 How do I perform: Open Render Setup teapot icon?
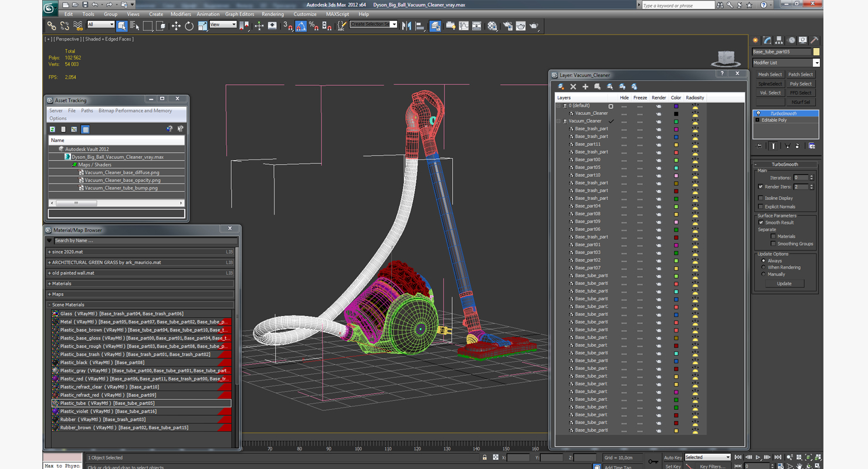[x=507, y=26]
